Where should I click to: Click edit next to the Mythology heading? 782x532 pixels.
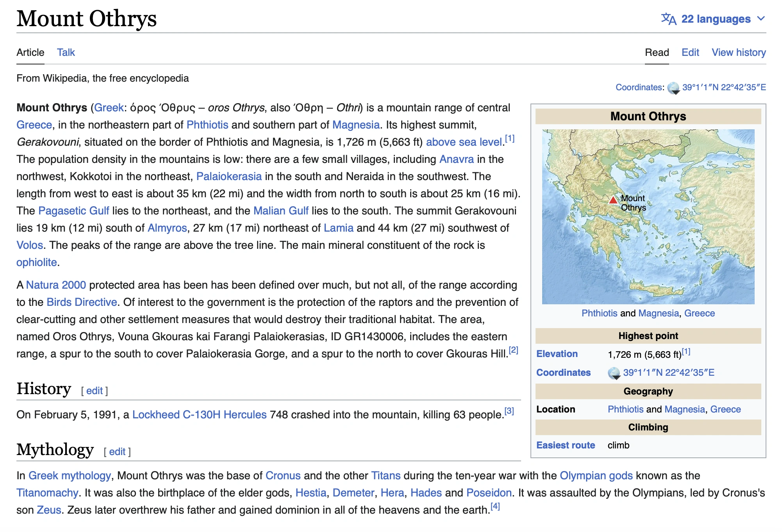click(117, 452)
